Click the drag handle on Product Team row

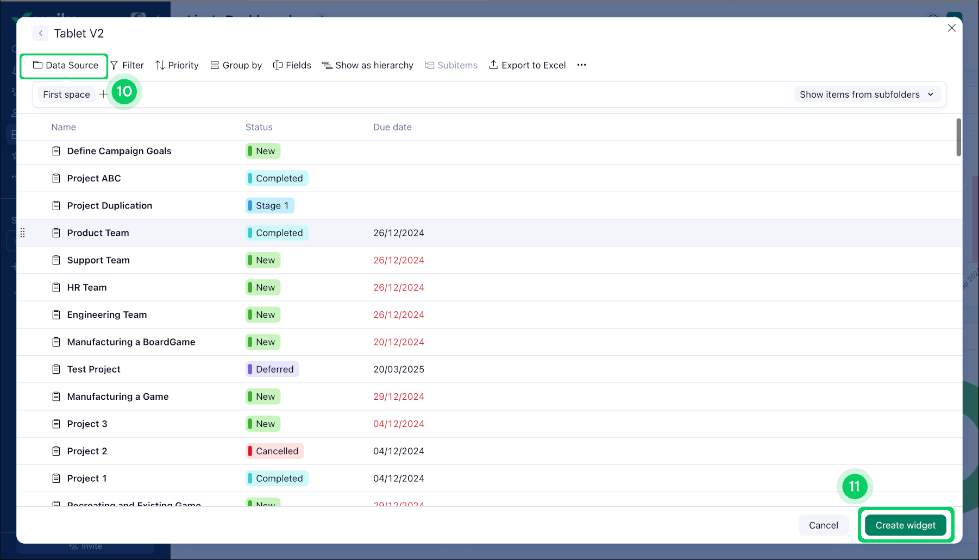click(22, 233)
